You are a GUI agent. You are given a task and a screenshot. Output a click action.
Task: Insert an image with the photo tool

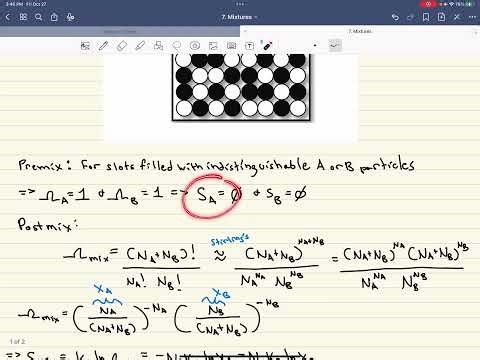pos(213,46)
